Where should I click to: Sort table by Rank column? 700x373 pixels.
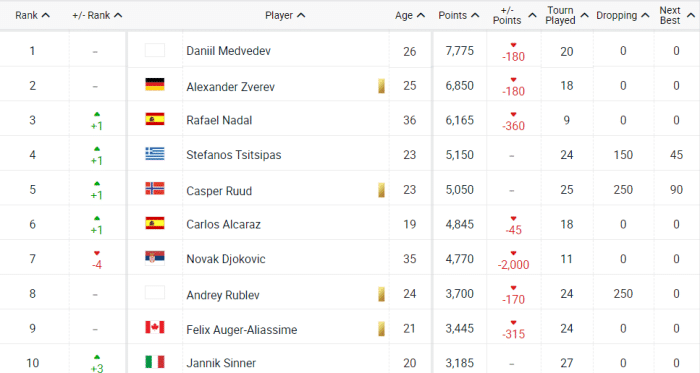[32, 15]
